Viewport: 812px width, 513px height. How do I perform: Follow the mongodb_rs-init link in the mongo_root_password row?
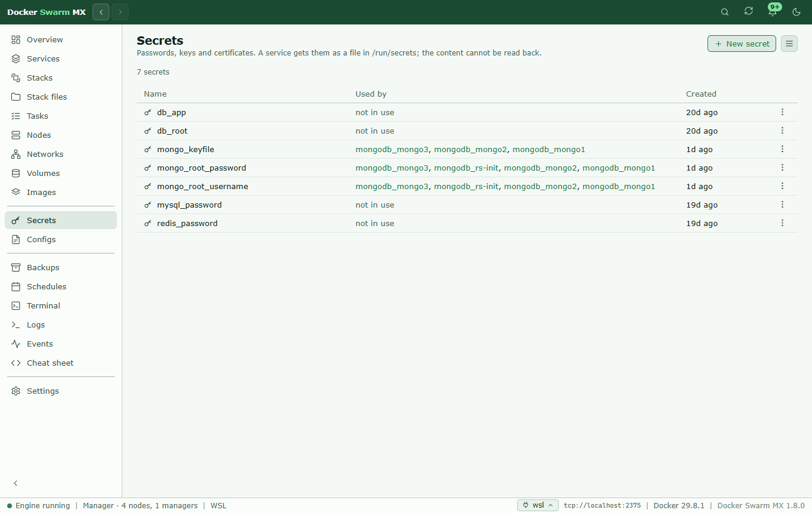pos(466,168)
